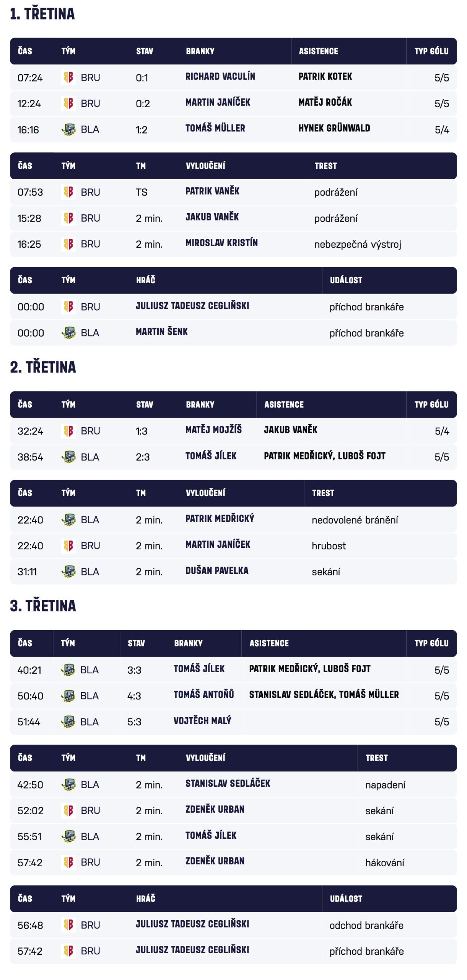
Task: Click goalie Martin Šenk's name
Action: pyautogui.click(x=161, y=332)
